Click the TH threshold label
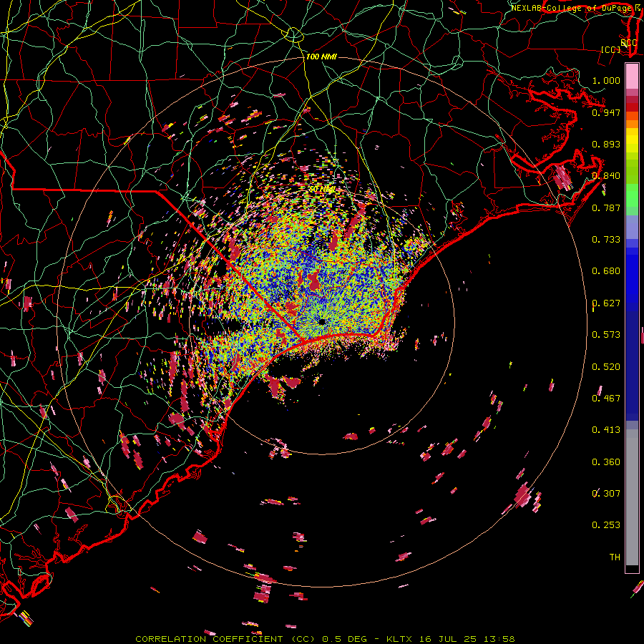Screen dimensions: 644x644 [x=615, y=557]
